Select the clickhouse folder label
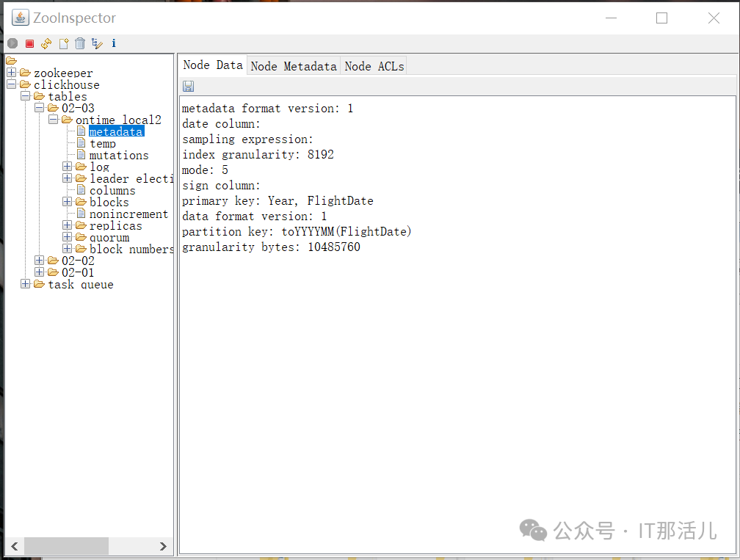The height and width of the screenshot is (560, 740). point(67,84)
